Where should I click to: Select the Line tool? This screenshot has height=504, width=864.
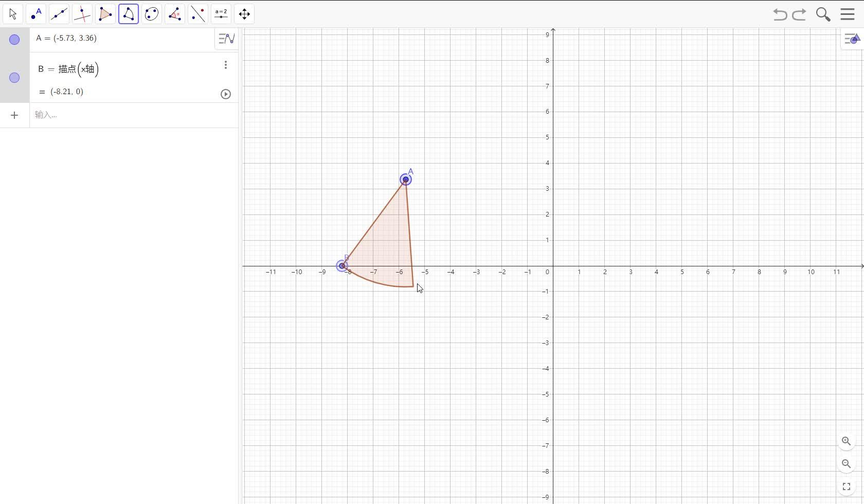tap(59, 14)
